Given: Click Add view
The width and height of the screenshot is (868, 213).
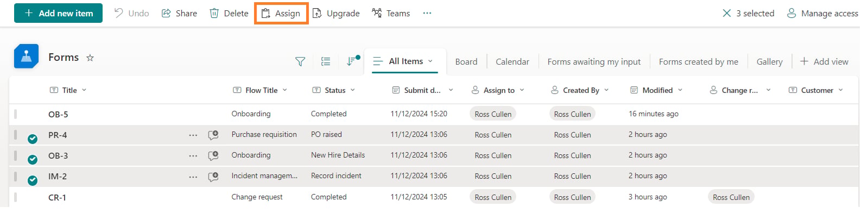Looking at the screenshot, I should coord(824,62).
